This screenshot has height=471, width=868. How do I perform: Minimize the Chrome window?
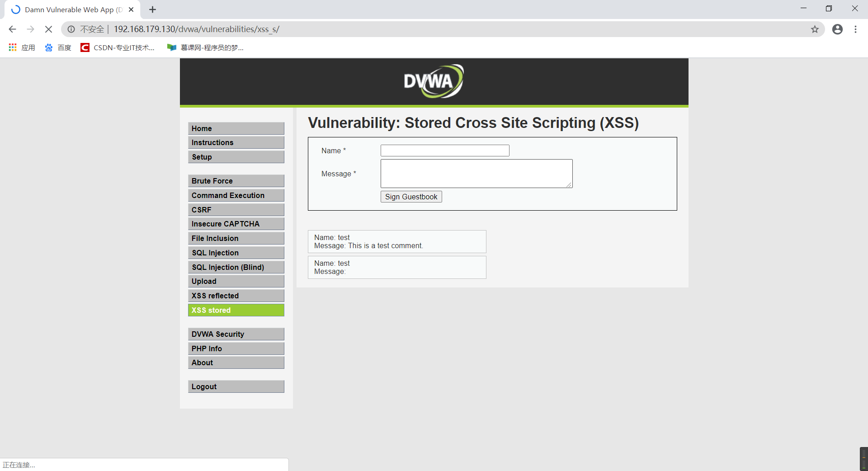[x=803, y=9]
